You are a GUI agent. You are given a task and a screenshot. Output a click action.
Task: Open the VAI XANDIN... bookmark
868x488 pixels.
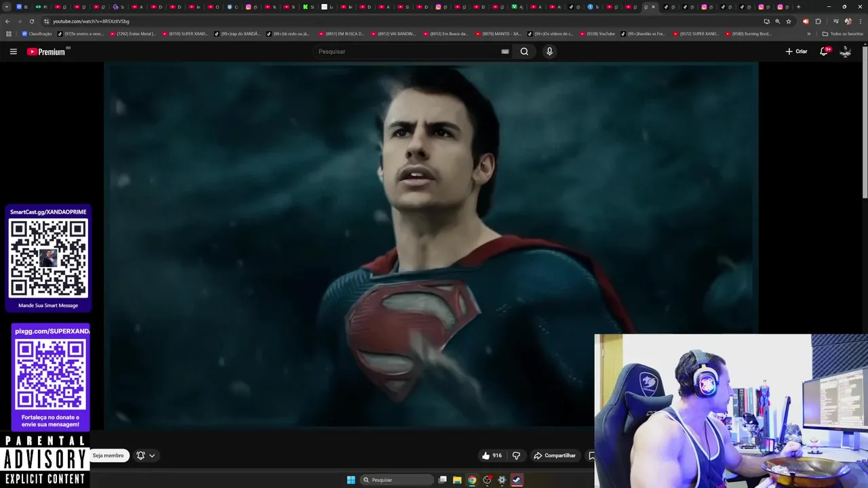[393, 33]
